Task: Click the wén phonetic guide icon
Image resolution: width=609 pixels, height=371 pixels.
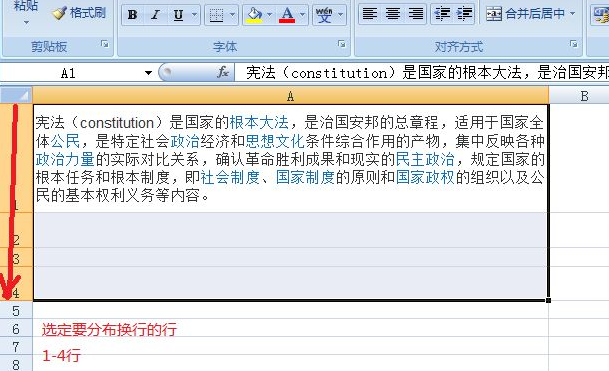Action: click(x=324, y=15)
